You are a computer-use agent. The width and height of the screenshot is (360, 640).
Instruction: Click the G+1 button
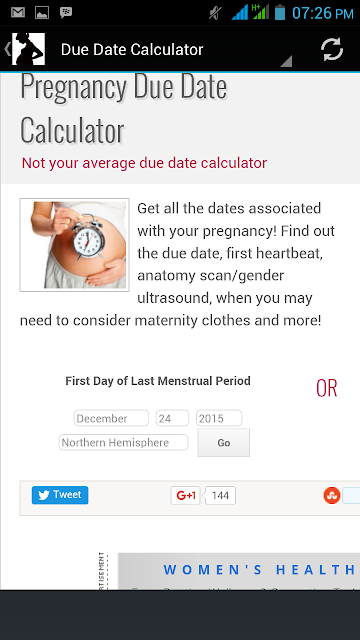[x=185, y=496]
